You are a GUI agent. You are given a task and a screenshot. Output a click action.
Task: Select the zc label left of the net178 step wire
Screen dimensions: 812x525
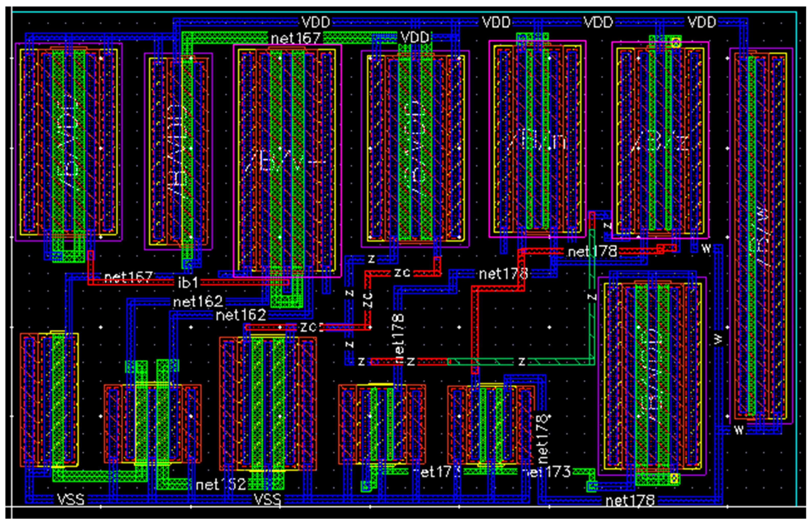(x=402, y=273)
